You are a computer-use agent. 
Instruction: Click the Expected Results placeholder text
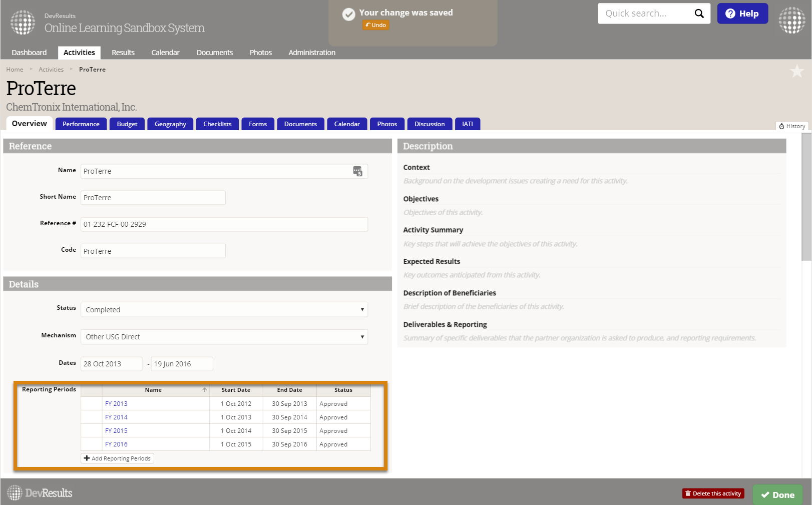tap(472, 275)
